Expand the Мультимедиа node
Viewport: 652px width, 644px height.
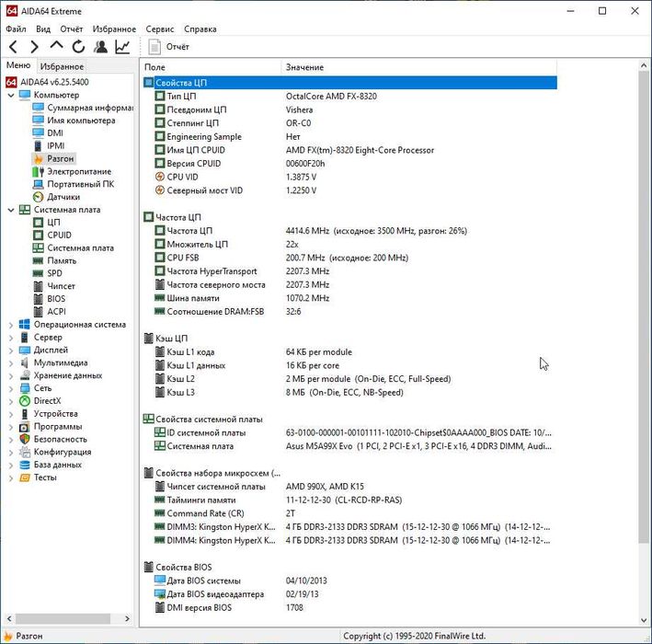click(x=11, y=363)
